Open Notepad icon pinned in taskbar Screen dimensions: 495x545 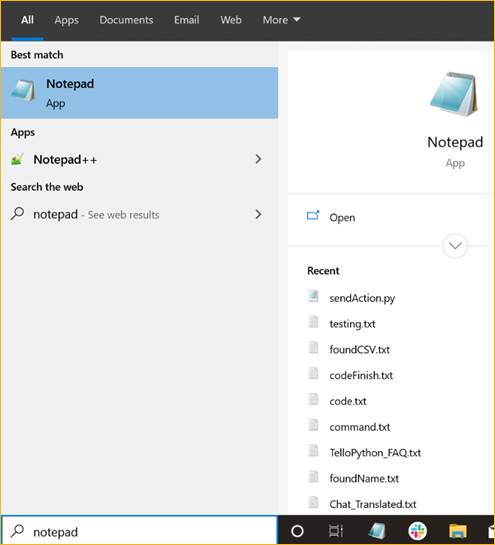[x=377, y=531]
